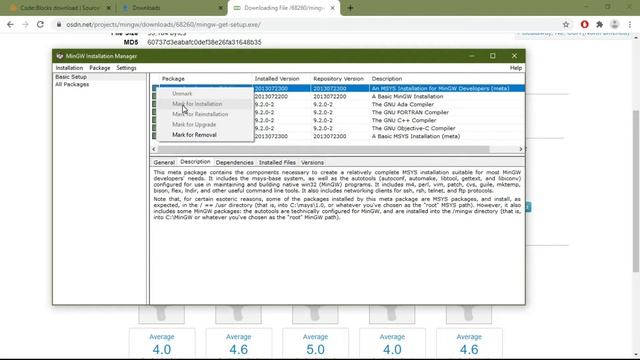Click the package list left scroll arrow
This screenshot has width=640, height=360.
pyautogui.click(x=154, y=149)
